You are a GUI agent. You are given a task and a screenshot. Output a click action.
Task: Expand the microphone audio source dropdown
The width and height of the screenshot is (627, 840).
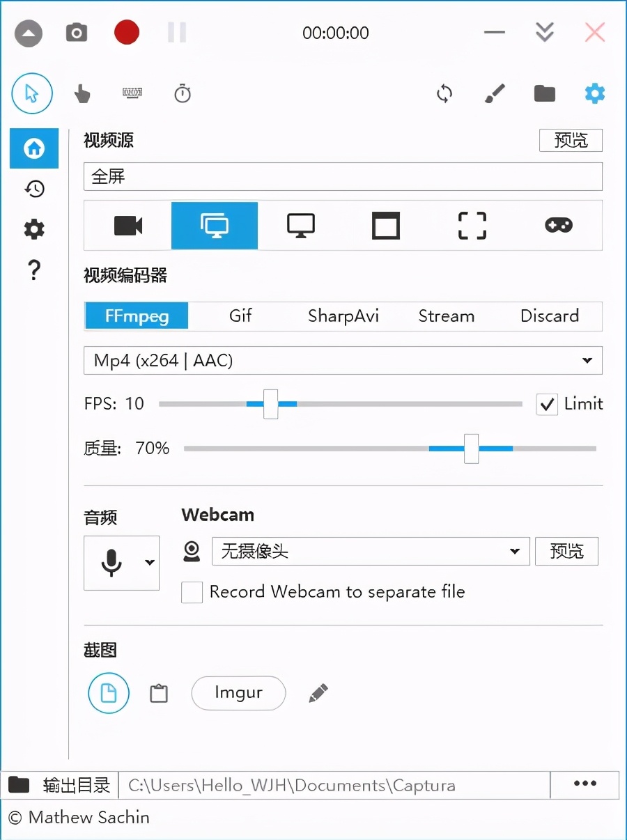(x=148, y=563)
